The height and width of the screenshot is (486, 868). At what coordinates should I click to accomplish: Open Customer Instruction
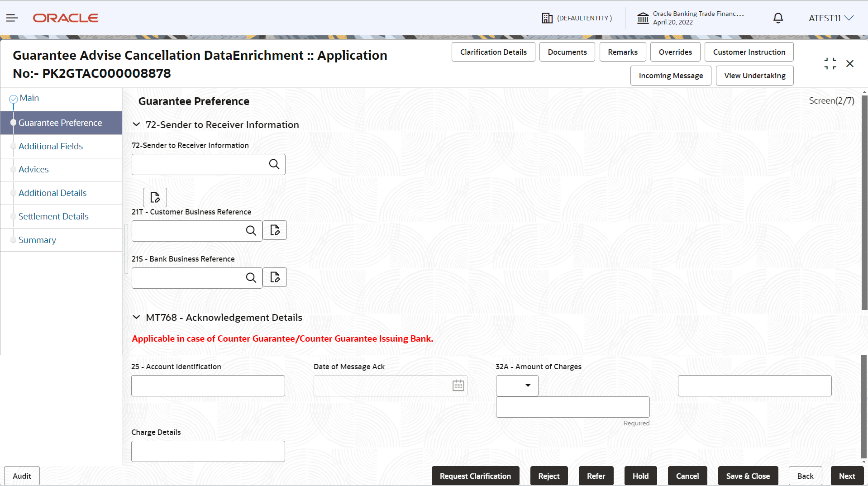point(749,52)
